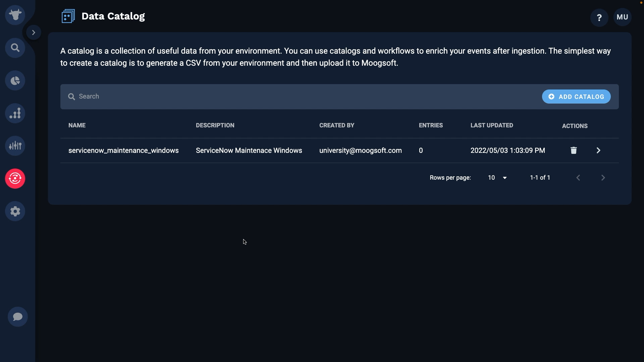Open the sliders tuning icon in sidebar
This screenshot has width=644, height=362.
(x=15, y=146)
